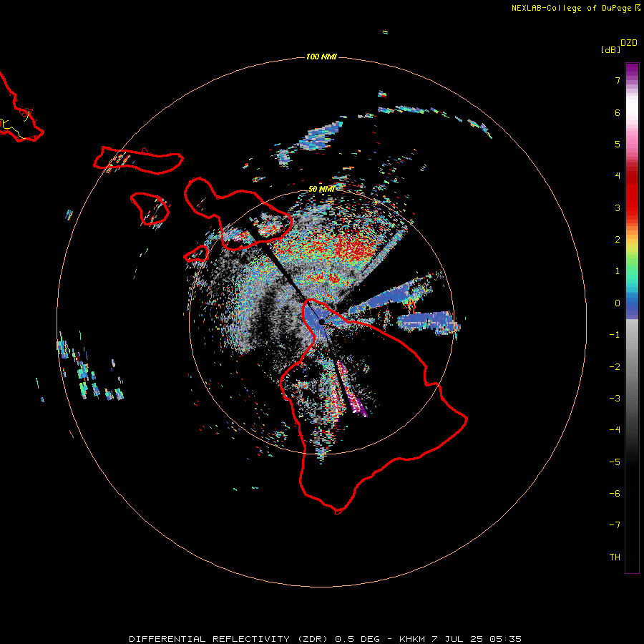This screenshot has height=644, width=644.
Task: Click the purple top of color bar
Action: coord(632,70)
